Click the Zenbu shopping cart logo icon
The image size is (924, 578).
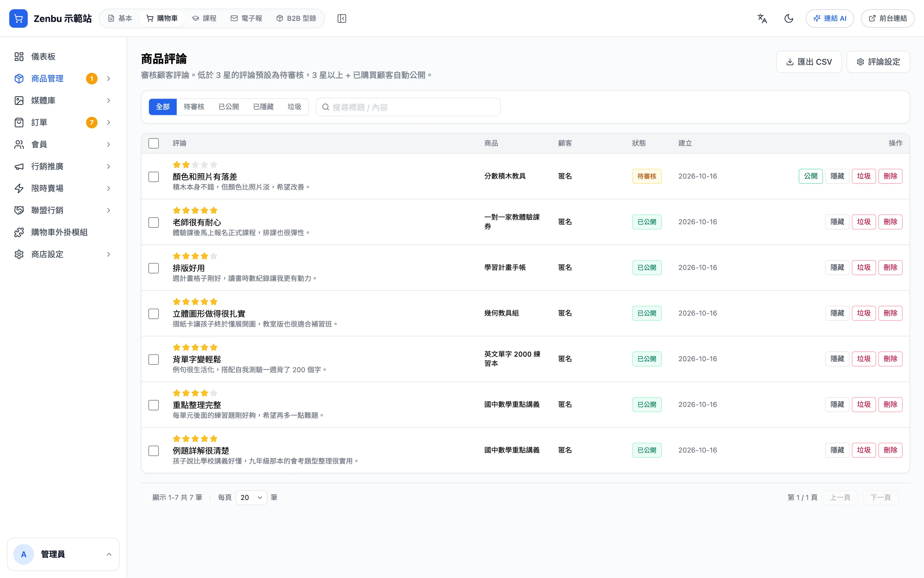tap(18, 18)
